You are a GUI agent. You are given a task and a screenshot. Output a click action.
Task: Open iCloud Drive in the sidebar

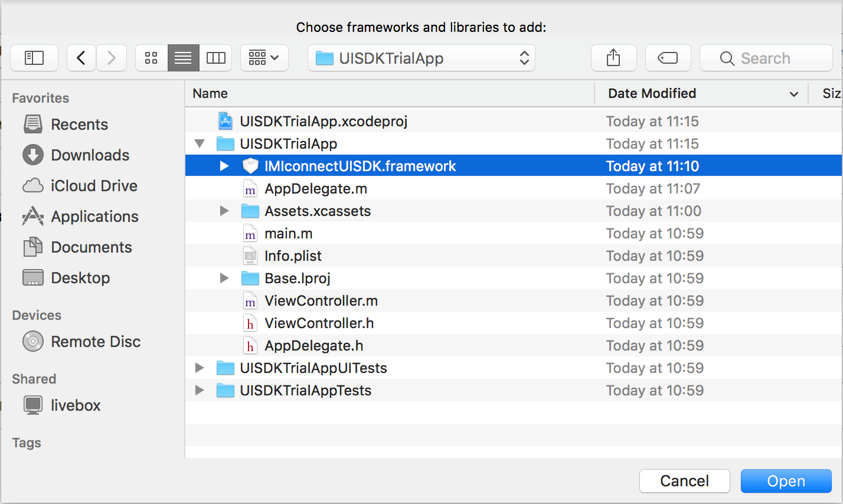[80, 186]
